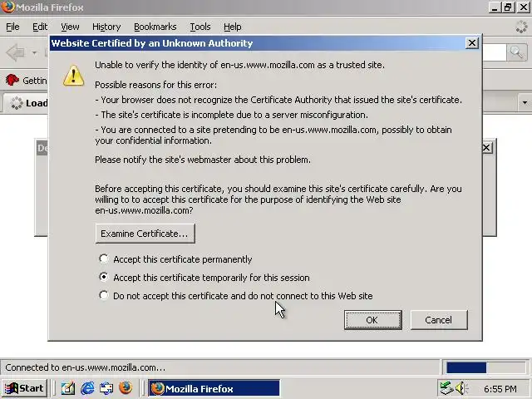Click the Mozilla Firefox taskbar button
The height and width of the screenshot is (399, 532).
click(x=214, y=388)
